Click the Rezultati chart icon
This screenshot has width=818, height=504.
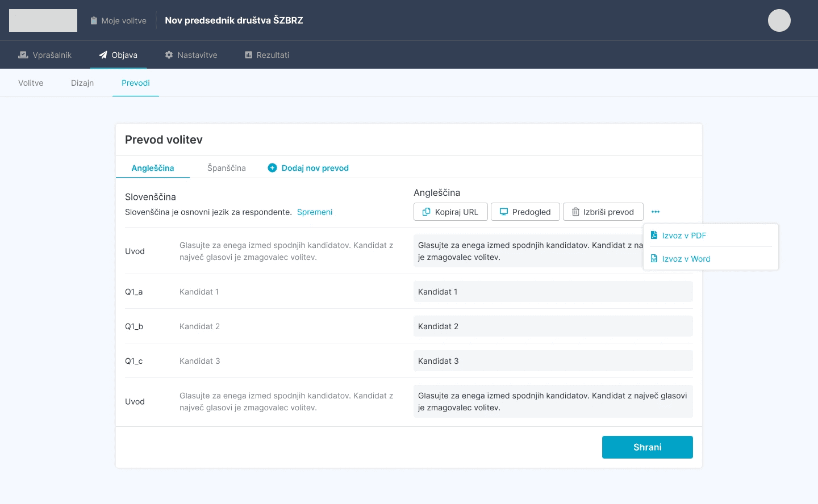point(248,54)
